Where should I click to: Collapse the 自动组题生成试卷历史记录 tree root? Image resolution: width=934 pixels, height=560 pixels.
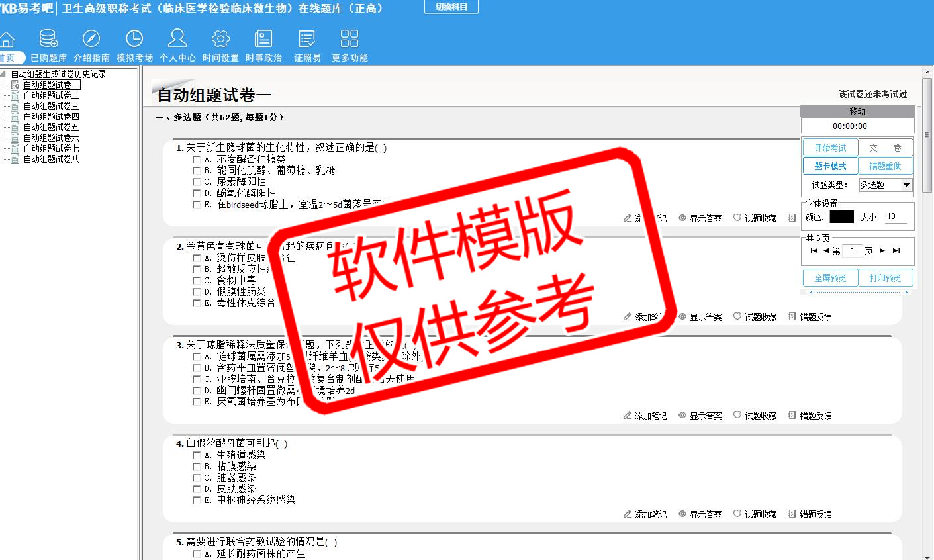pyautogui.click(x=3, y=74)
